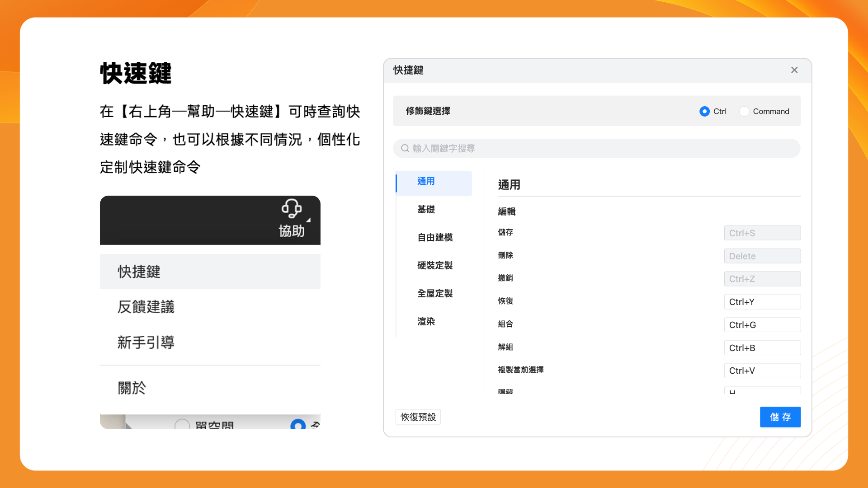Click the search magnifier icon

click(x=405, y=148)
